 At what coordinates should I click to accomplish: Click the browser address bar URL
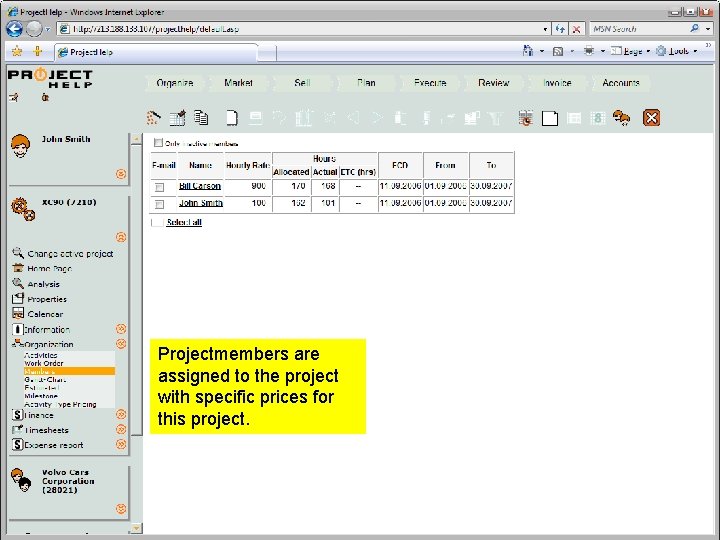(x=156, y=29)
